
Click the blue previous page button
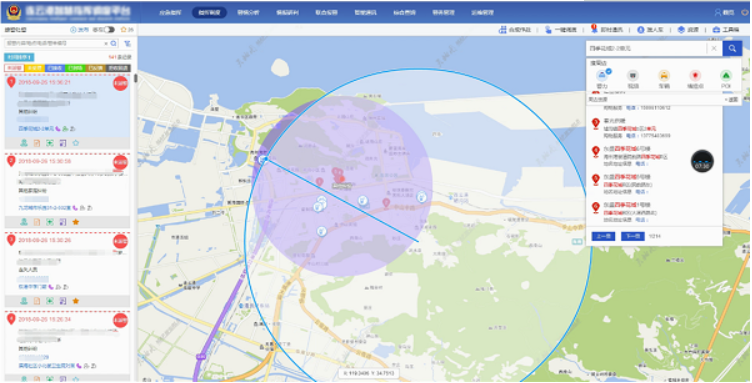[603, 236]
